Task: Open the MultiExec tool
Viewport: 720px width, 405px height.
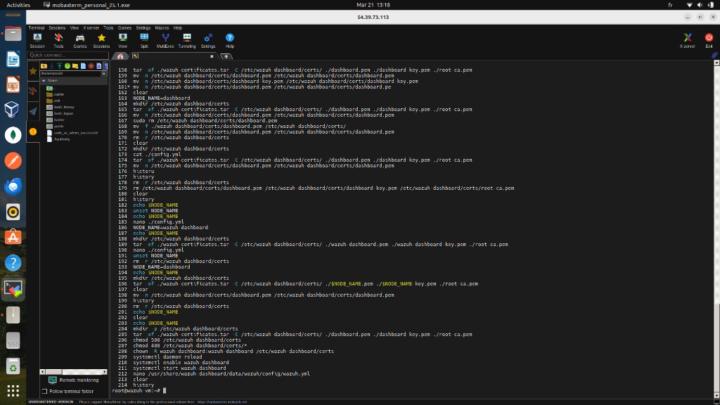Action: pyautogui.click(x=164, y=40)
